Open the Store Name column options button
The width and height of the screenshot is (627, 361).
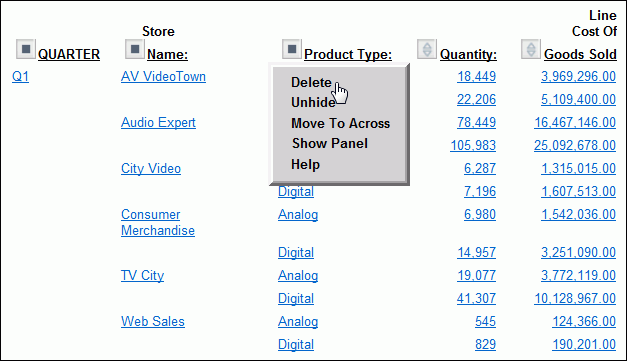[x=135, y=49]
